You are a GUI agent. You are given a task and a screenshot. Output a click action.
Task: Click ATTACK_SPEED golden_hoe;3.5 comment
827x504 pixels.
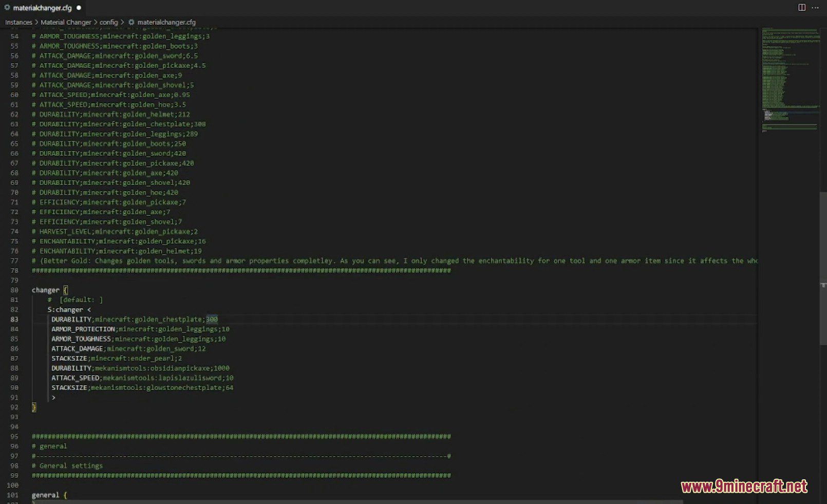pos(109,104)
